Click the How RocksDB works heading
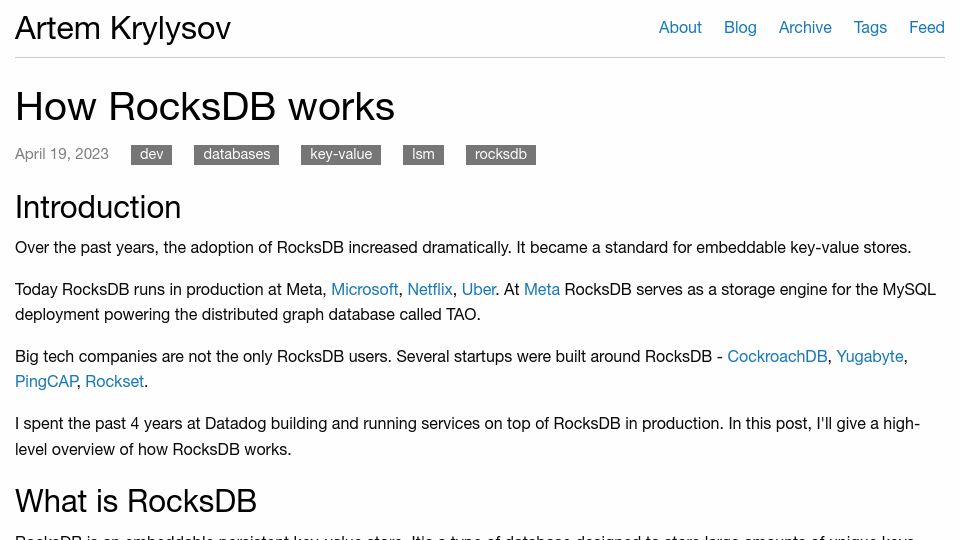960x540 pixels. pyautogui.click(x=205, y=107)
